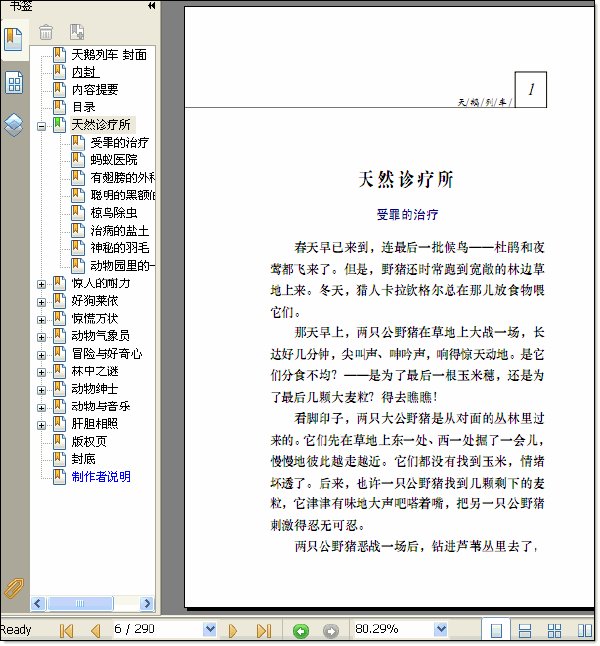Open page number dropdown
This screenshot has height=646, width=600.
pyautogui.click(x=210, y=629)
